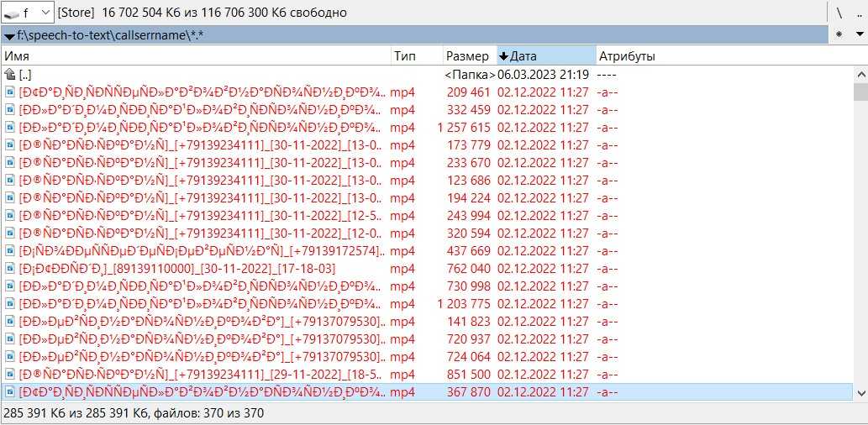Select the [29-11-2022] file sized 851 500
Viewport: 868px width, 425px height.
tap(202, 375)
